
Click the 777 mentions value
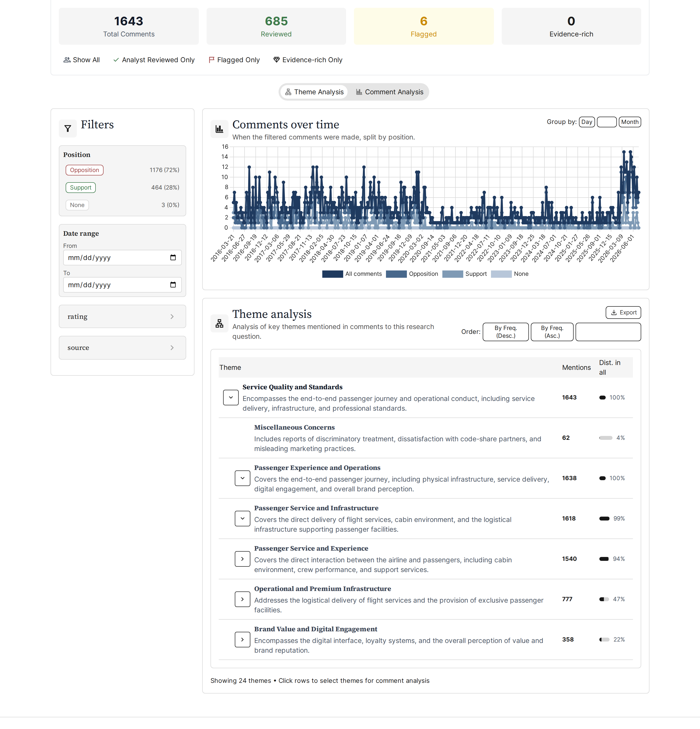[x=567, y=599]
